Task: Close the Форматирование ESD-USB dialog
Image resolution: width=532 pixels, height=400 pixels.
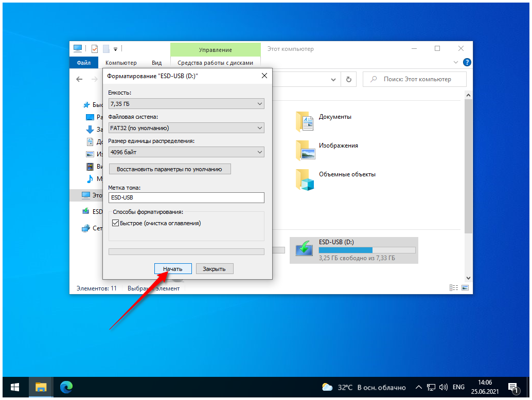Action: [264, 76]
